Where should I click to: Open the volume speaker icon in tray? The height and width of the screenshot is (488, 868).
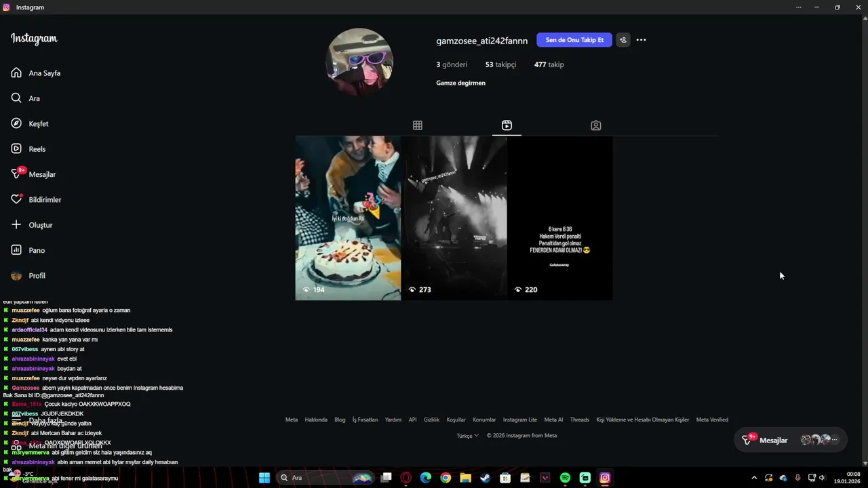tap(823, 478)
